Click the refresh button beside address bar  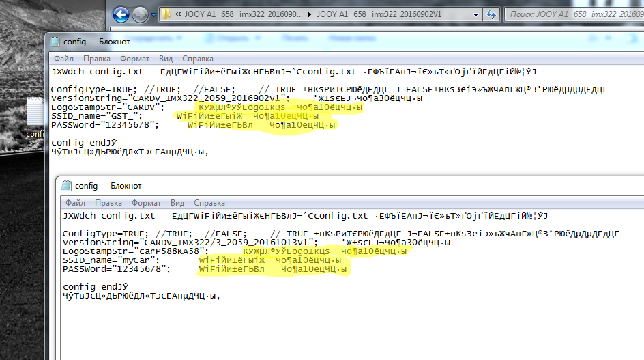click(x=491, y=14)
